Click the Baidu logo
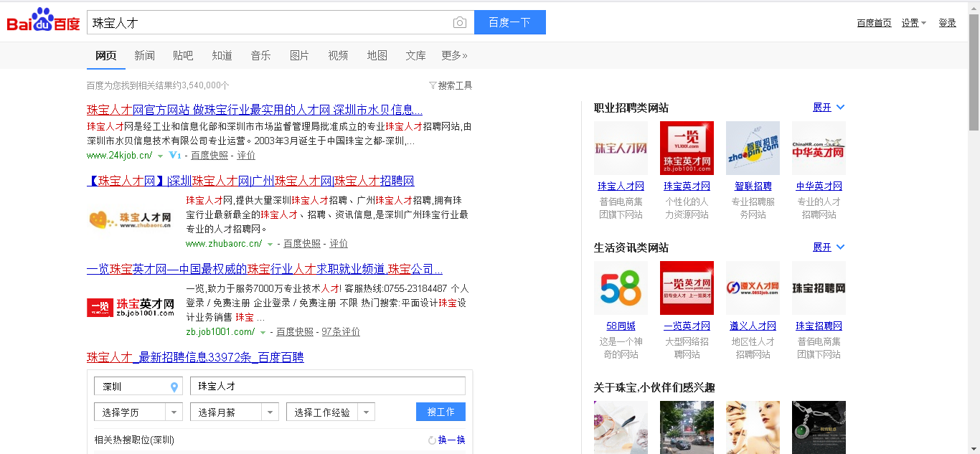 point(43,22)
